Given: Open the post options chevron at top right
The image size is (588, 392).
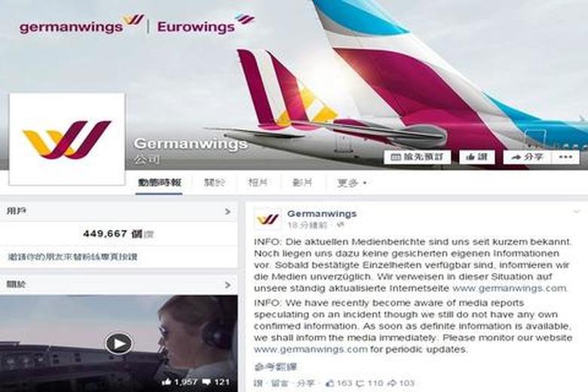Looking at the screenshot, I should click(577, 212).
